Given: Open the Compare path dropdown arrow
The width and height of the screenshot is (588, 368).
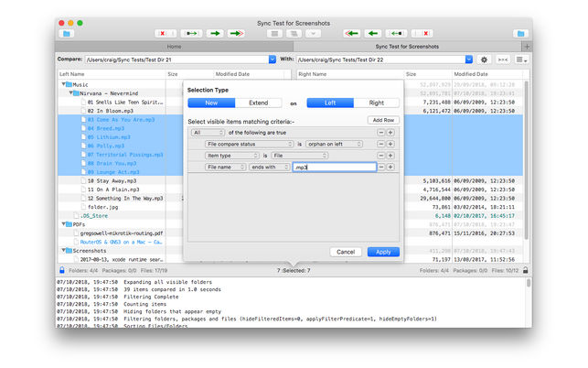Looking at the screenshot, I should tap(273, 60).
